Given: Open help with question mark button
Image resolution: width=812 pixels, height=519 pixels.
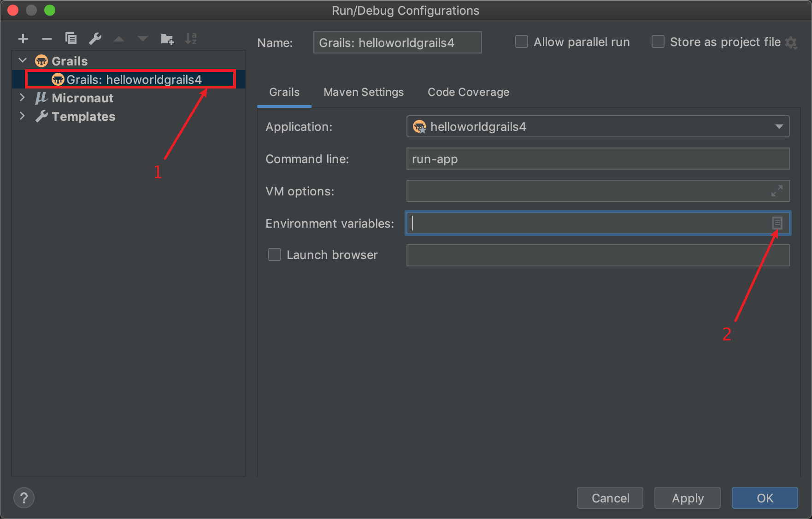Looking at the screenshot, I should (24, 498).
